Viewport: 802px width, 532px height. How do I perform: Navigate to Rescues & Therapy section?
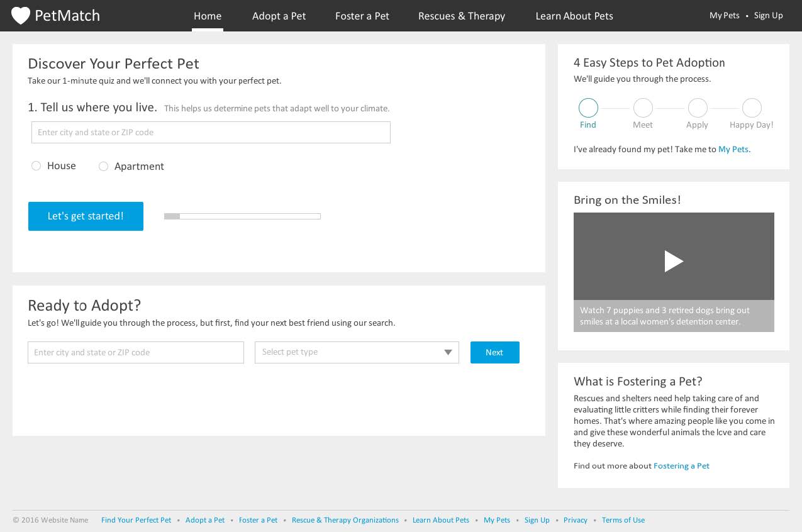[461, 16]
